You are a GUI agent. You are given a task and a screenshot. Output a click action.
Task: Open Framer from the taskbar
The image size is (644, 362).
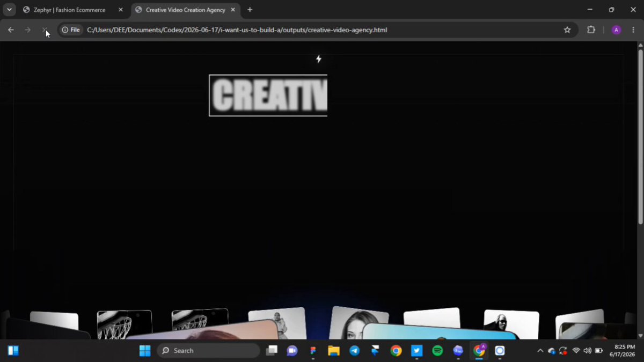tap(375, 351)
